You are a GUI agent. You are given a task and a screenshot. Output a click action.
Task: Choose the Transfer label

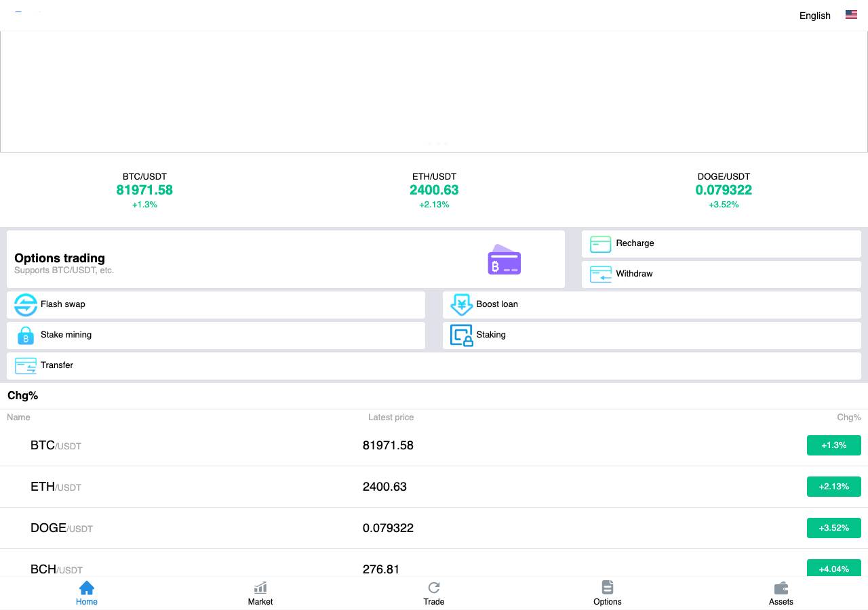click(x=57, y=365)
